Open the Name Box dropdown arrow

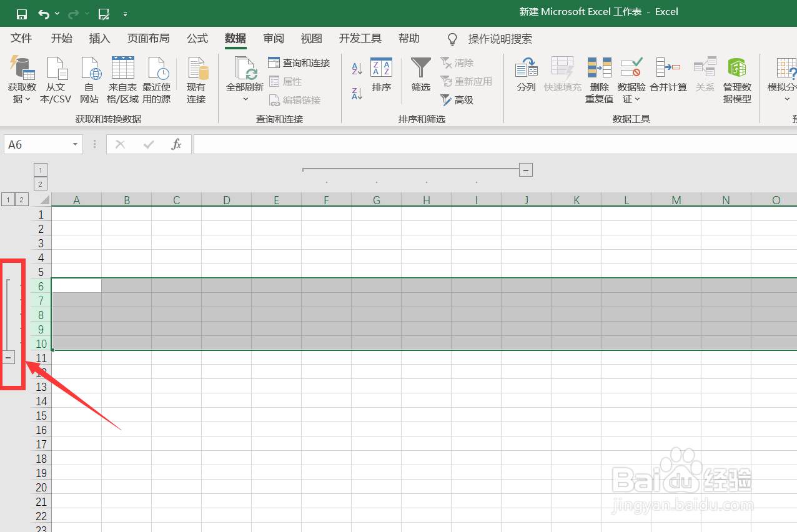(76, 144)
